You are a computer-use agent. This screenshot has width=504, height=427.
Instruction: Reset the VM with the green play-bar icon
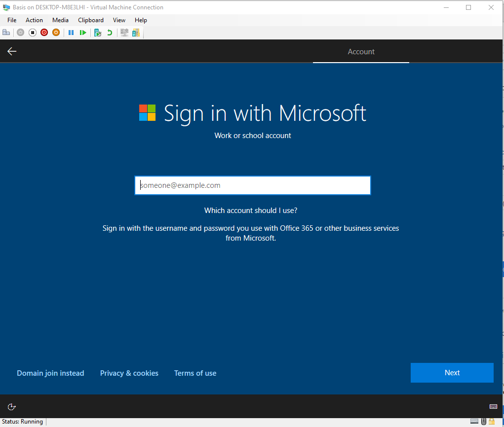pyautogui.click(x=83, y=33)
